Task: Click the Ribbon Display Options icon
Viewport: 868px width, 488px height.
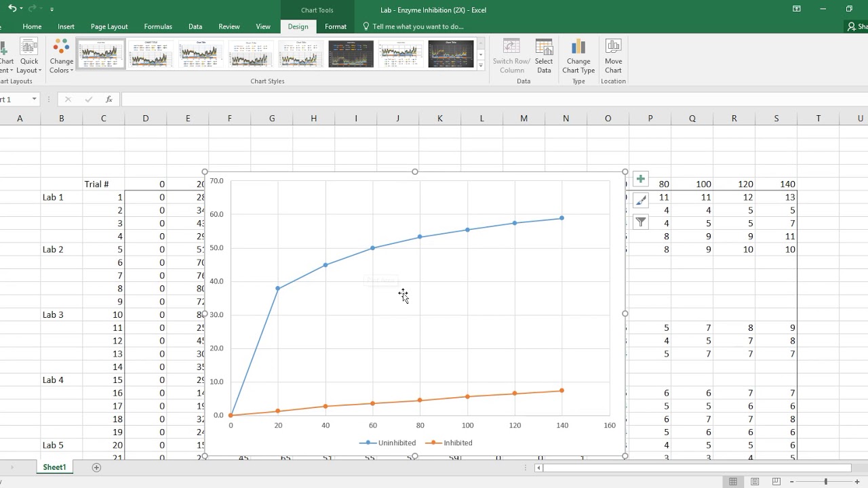Action: pyautogui.click(x=797, y=9)
